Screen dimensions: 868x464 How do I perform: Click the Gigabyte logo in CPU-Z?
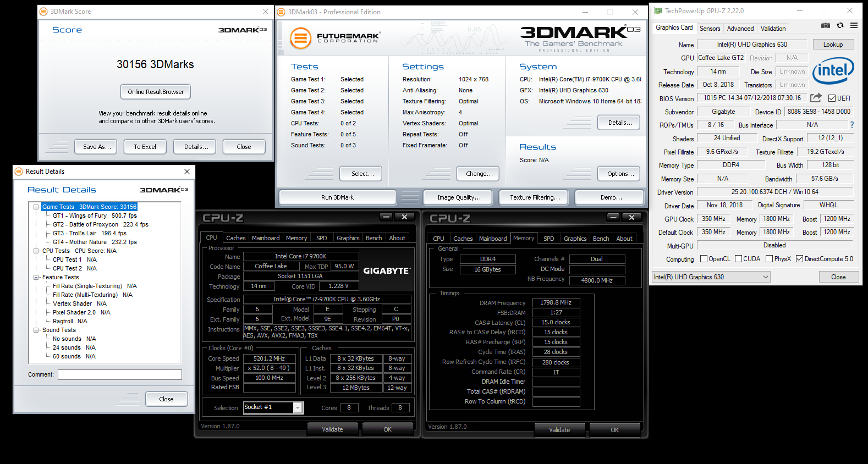click(x=386, y=270)
